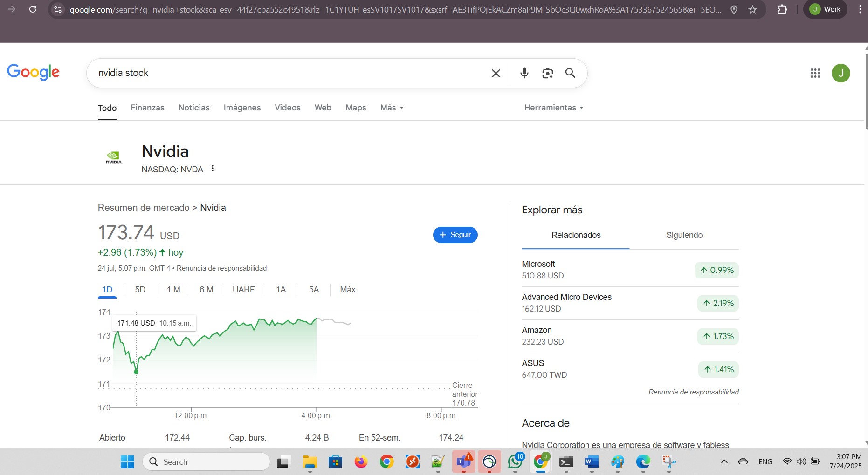Open the terminal app from the taskbar
This screenshot has width=868, height=475.
tap(566, 461)
